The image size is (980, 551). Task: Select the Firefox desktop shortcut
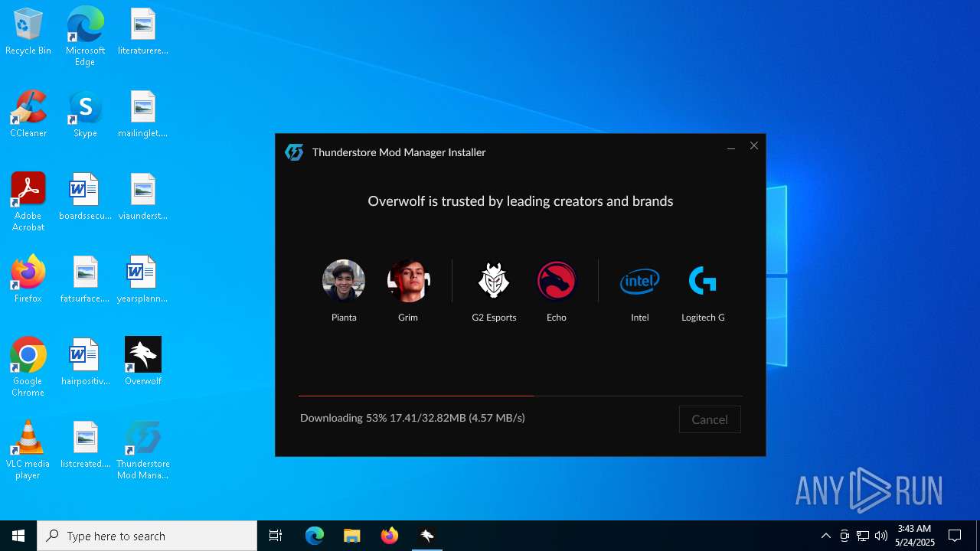point(28,279)
